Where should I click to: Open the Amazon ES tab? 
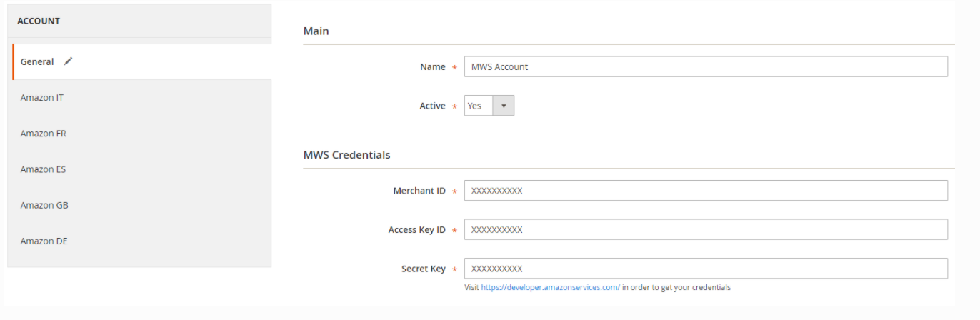[x=140, y=169]
